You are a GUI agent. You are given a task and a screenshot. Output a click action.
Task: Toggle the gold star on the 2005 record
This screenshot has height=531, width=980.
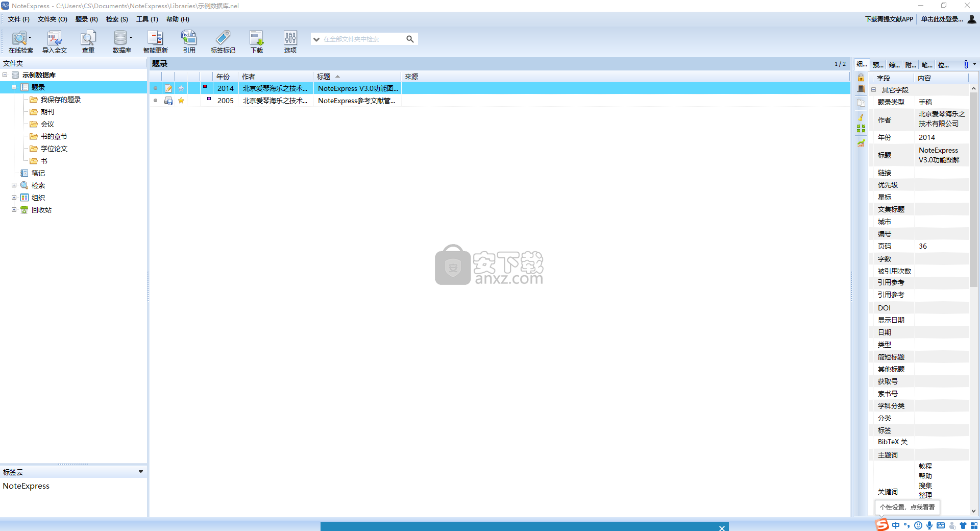(x=181, y=101)
